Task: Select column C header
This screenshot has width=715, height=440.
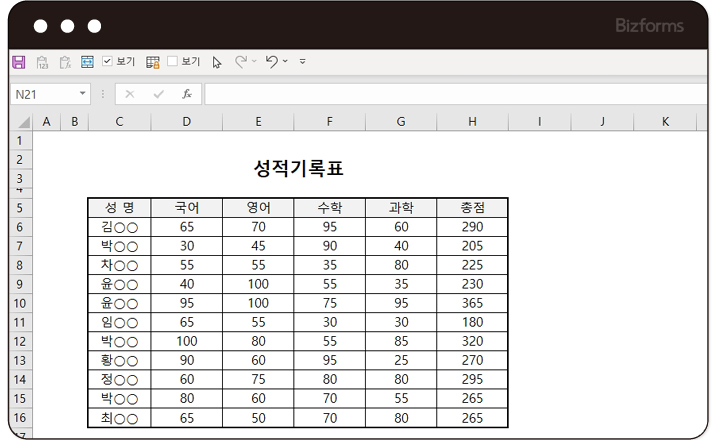Action: point(119,122)
